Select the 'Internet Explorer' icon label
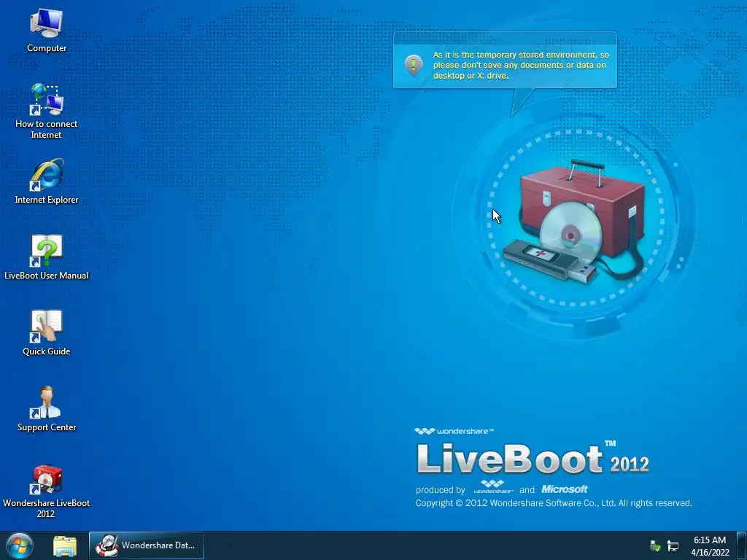 (46, 200)
